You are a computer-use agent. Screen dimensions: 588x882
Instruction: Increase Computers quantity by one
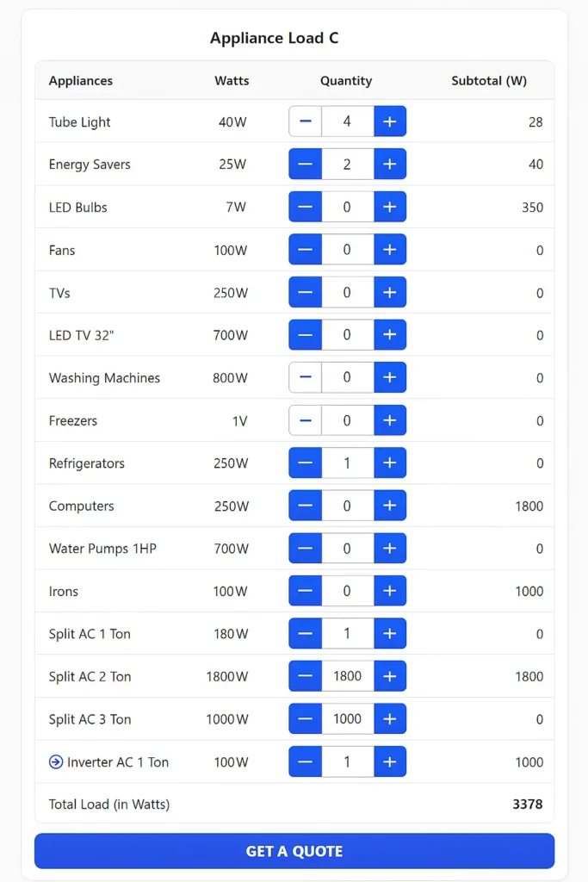[x=390, y=506]
